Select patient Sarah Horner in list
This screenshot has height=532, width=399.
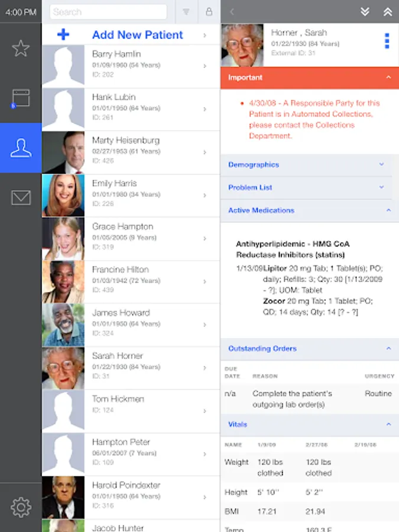131,368
